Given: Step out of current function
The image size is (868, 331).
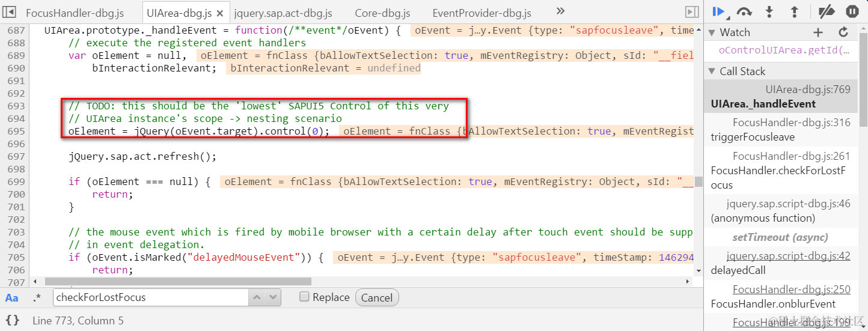Looking at the screenshot, I should tap(794, 11).
